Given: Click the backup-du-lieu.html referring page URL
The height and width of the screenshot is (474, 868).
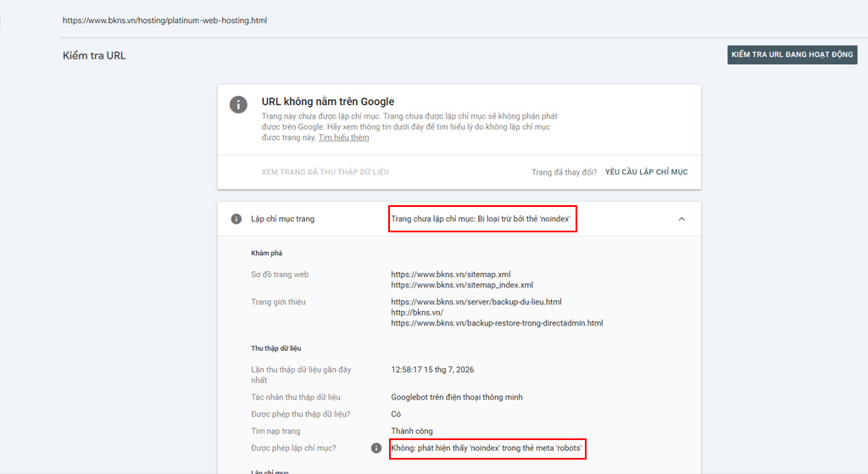Looking at the screenshot, I should point(476,302).
